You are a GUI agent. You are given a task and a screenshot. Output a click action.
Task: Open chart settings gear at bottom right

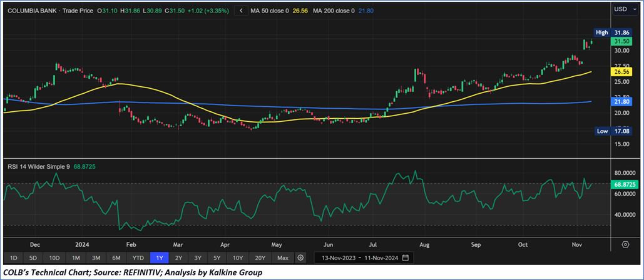(625, 245)
